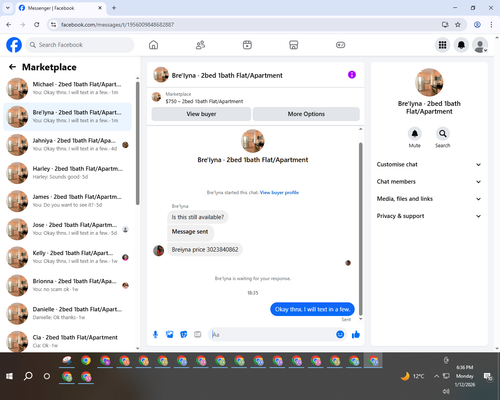Bookmark this page with star icon
The image size is (500, 400).
(x=458, y=24)
